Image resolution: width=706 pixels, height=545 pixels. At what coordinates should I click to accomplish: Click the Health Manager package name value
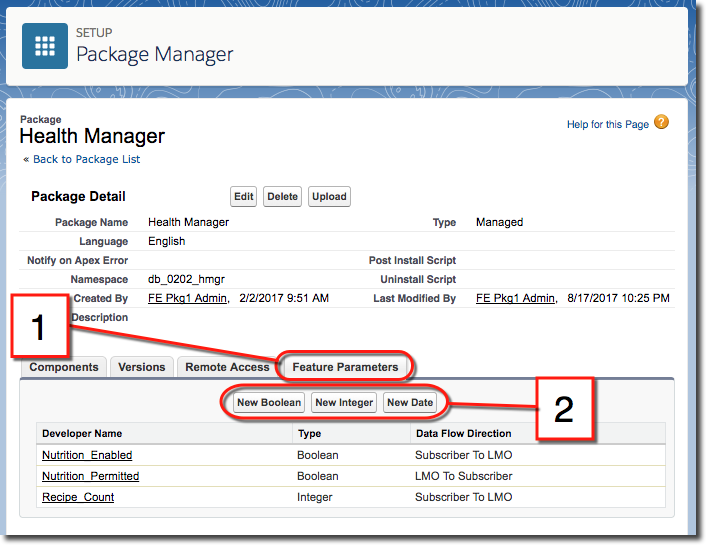[189, 222]
